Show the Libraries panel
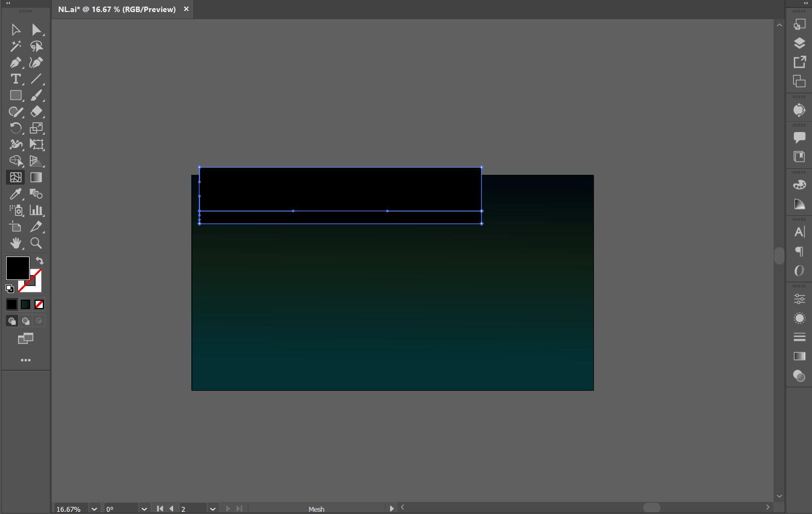Viewport: 812px width, 514px height. click(799, 157)
